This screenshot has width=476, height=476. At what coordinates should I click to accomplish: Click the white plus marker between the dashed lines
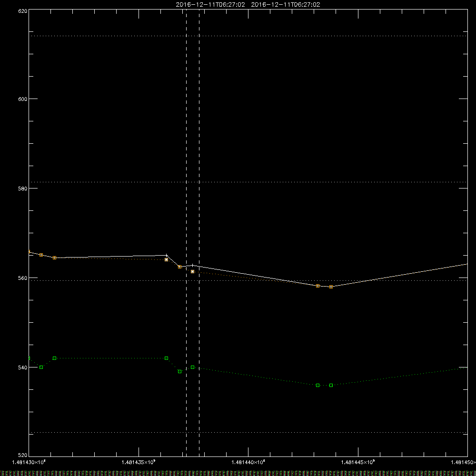[192, 265]
